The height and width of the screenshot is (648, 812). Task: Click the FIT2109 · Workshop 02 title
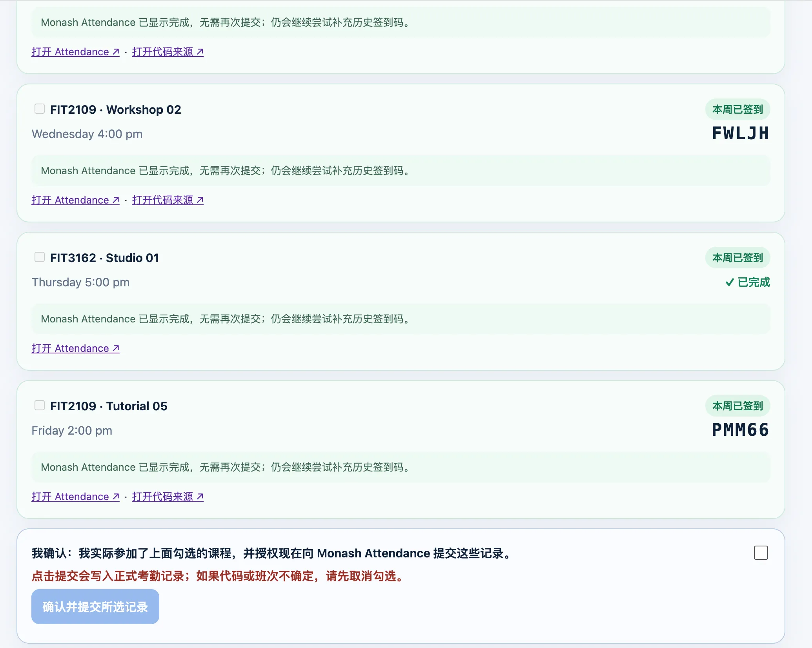coord(116,109)
